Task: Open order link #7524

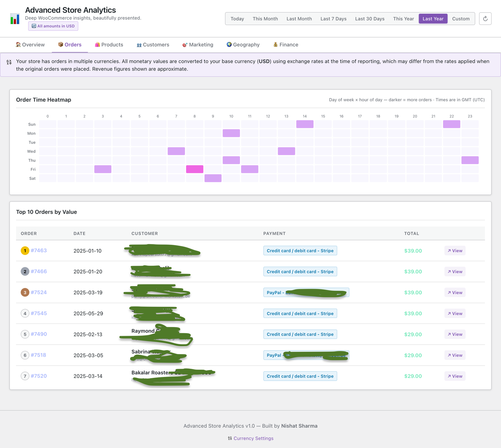Action: coord(39,292)
